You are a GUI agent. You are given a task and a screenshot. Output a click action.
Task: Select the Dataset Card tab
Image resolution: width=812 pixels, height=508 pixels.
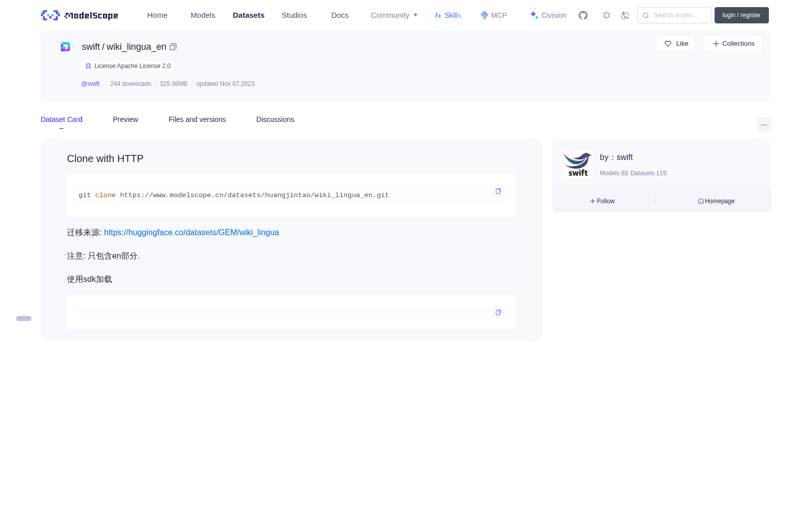(61, 119)
